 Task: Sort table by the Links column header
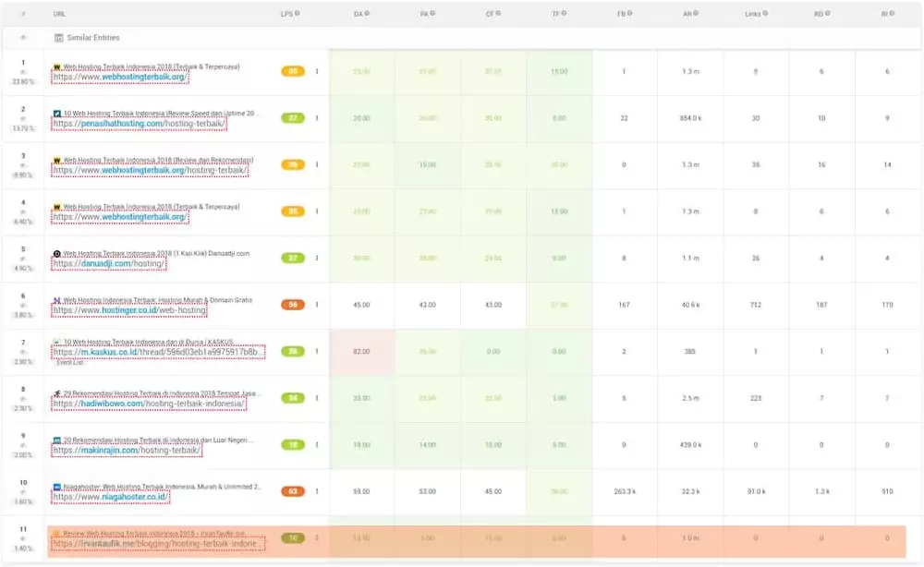click(x=752, y=14)
